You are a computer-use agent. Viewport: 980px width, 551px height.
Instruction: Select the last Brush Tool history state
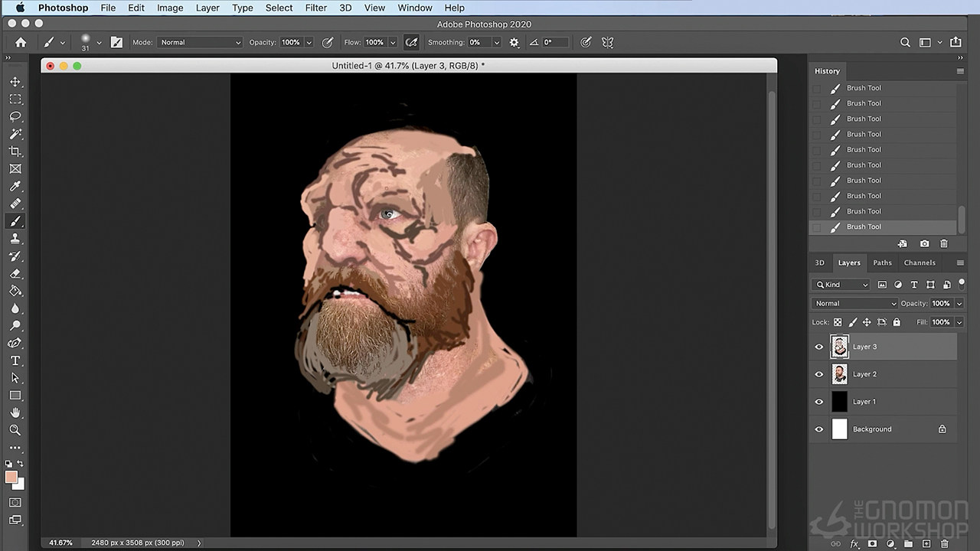(x=864, y=227)
